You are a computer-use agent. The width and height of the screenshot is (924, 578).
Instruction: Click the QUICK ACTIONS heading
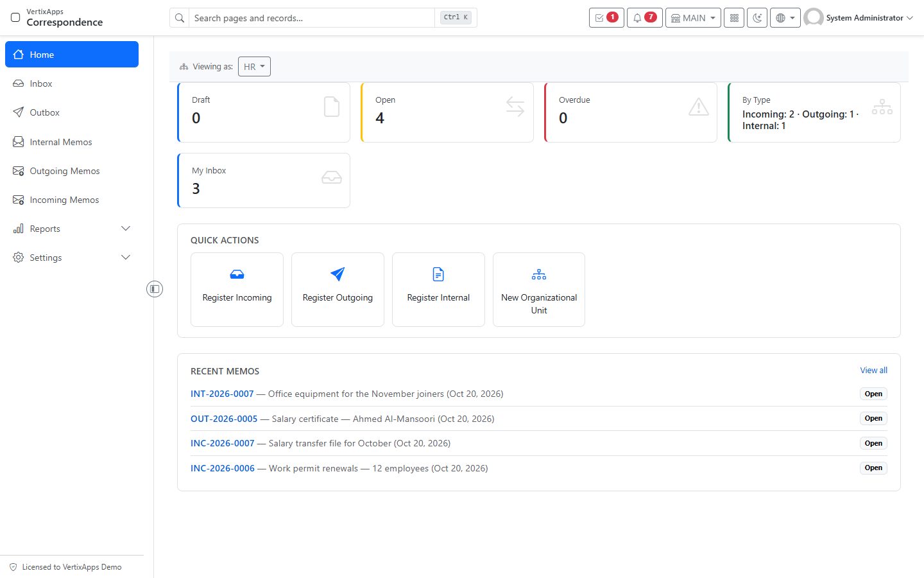[225, 240]
